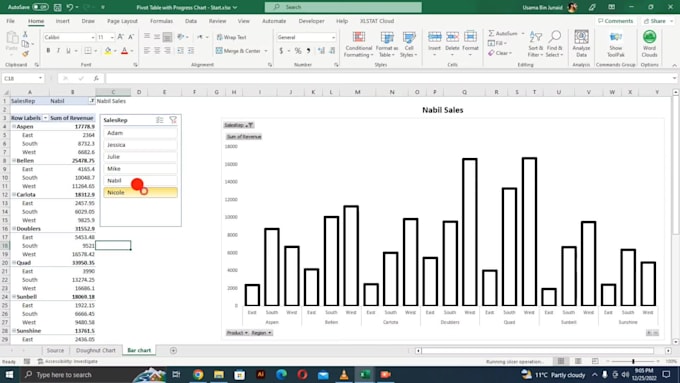Select Julie in the SalesRep slicer

click(141, 157)
